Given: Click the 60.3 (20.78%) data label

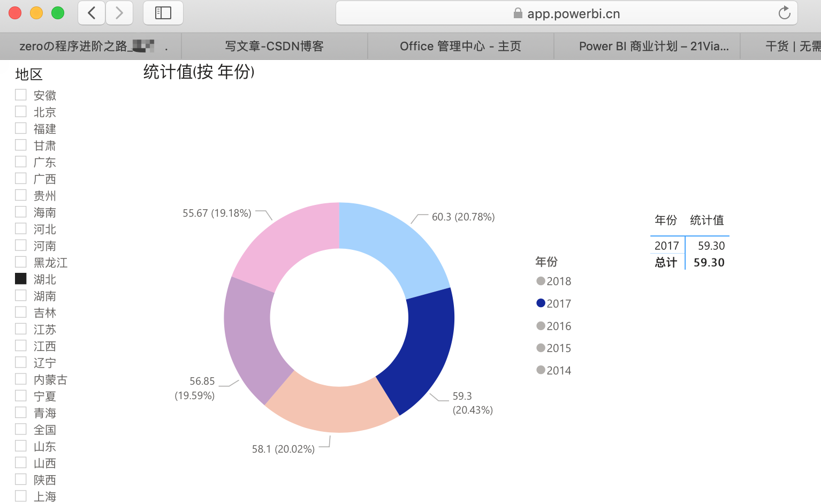Looking at the screenshot, I should click(463, 217).
